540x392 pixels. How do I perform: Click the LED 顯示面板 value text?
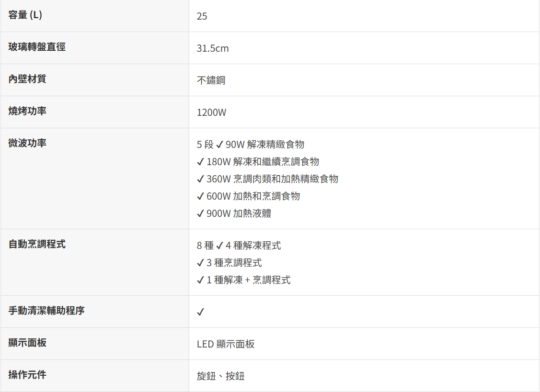(x=226, y=344)
